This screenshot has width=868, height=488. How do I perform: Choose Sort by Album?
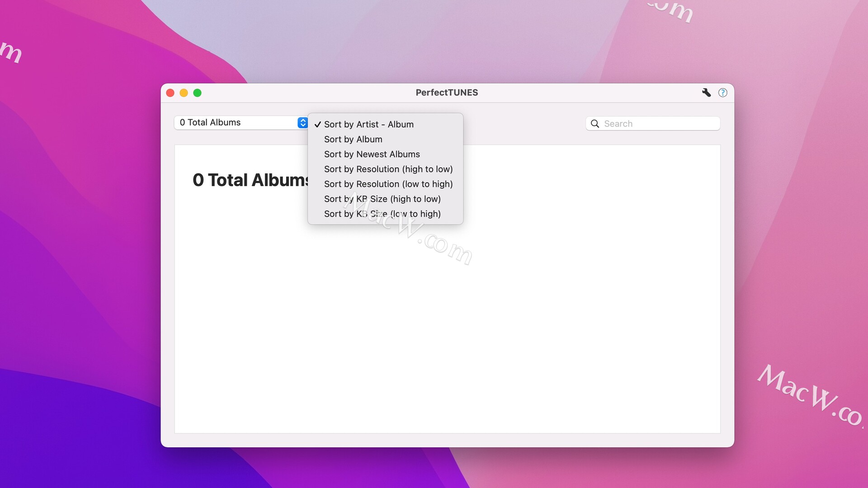tap(386, 139)
